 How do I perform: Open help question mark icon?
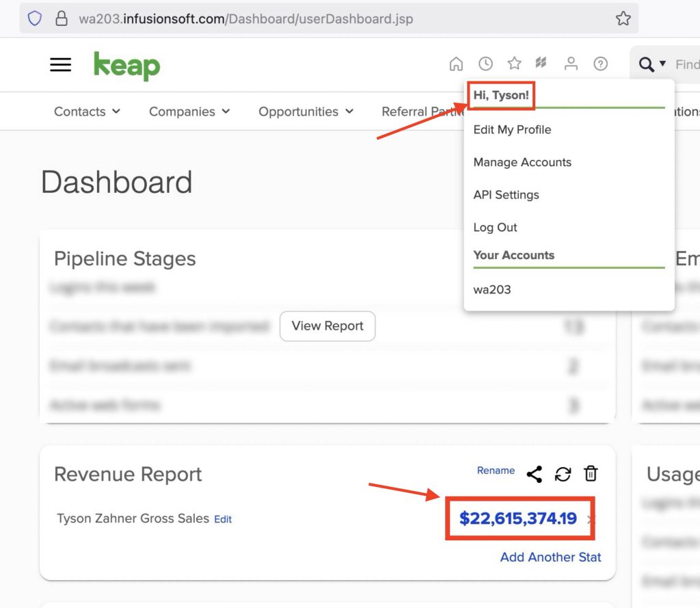click(600, 64)
